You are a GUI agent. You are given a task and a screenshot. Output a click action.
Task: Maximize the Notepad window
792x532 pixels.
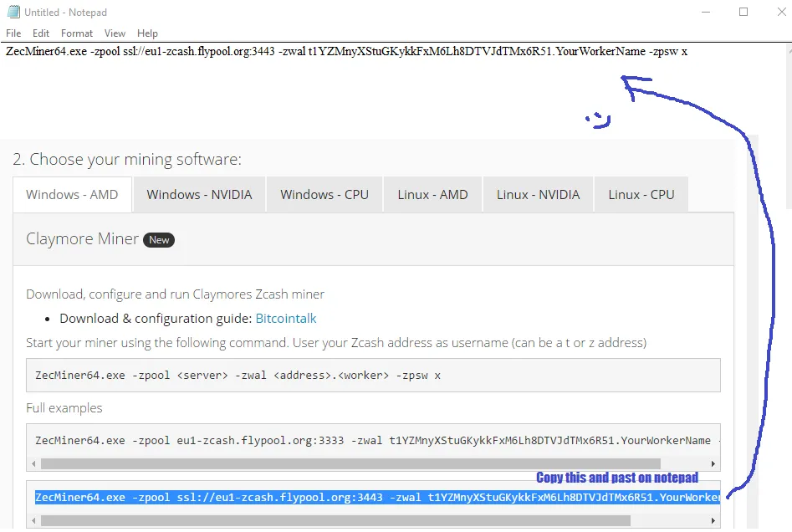coord(743,12)
